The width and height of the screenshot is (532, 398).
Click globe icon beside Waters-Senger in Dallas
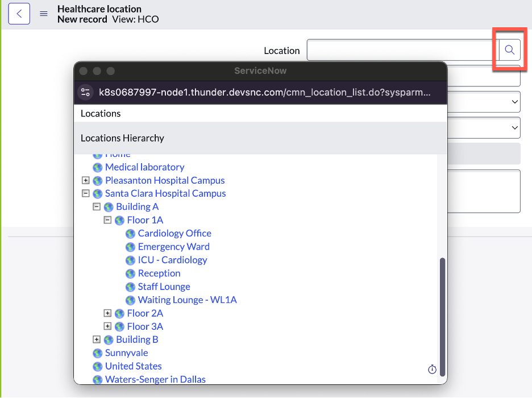click(98, 380)
